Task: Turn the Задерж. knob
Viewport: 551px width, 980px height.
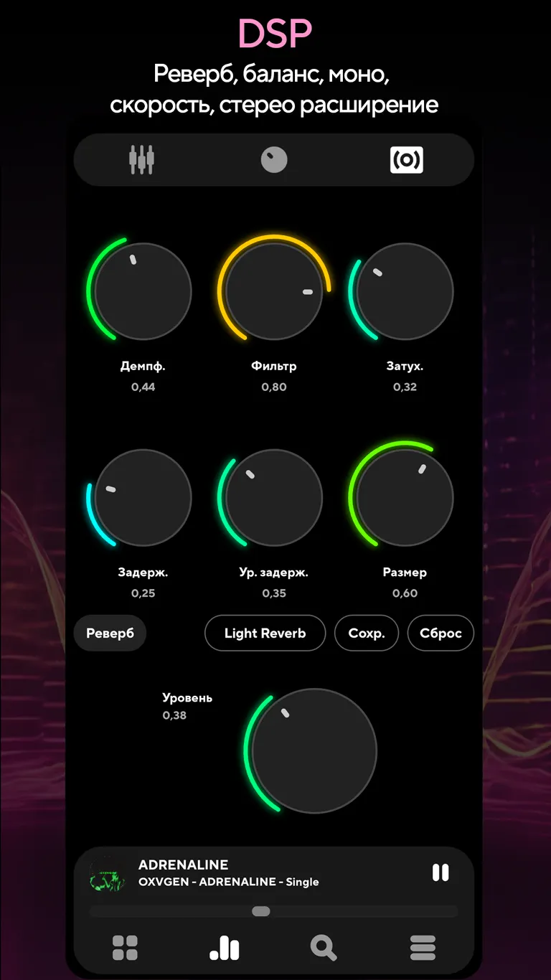Action: (x=143, y=498)
